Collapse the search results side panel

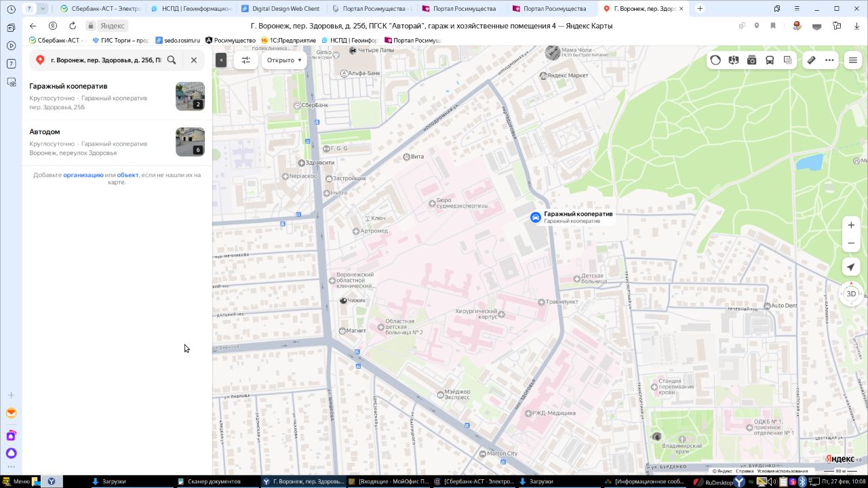click(221, 60)
